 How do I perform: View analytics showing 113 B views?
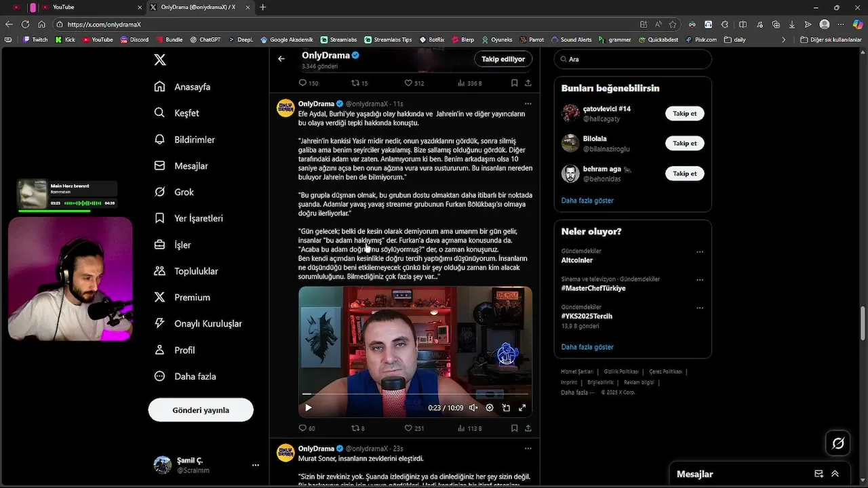[469, 428]
